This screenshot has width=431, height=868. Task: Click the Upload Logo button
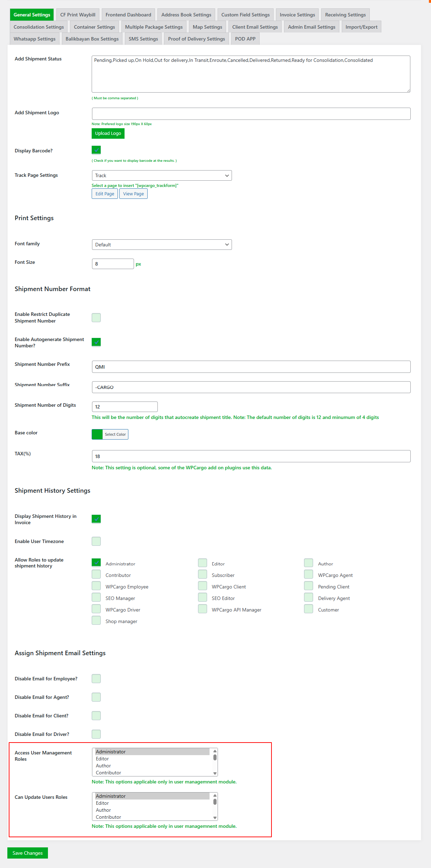tap(108, 133)
